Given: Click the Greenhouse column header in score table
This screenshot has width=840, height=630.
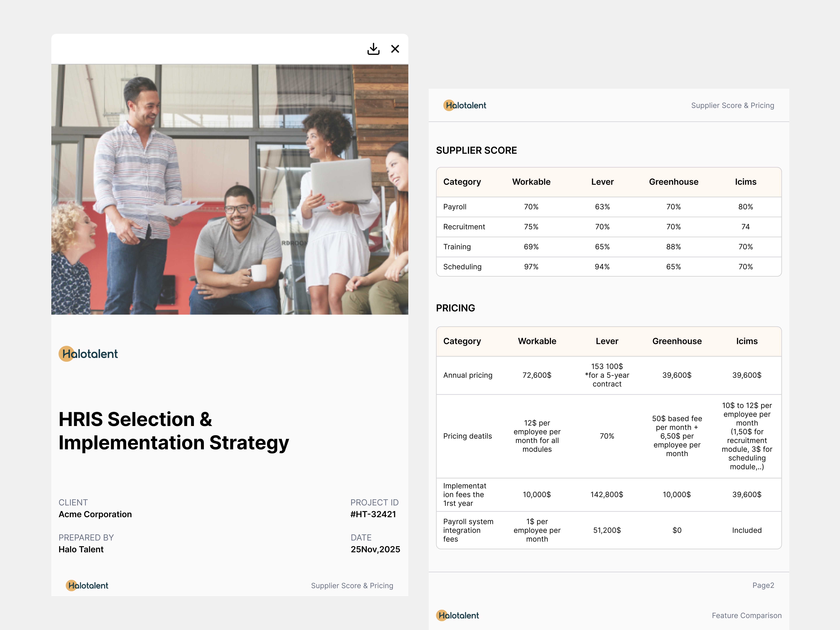Looking at the screenshot, I should point(673,182).
